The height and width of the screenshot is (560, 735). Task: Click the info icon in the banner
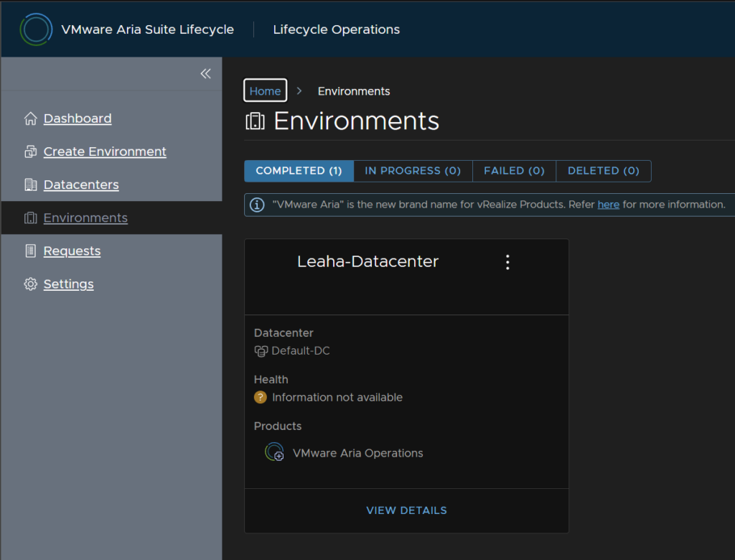click(x=257, y=205)
